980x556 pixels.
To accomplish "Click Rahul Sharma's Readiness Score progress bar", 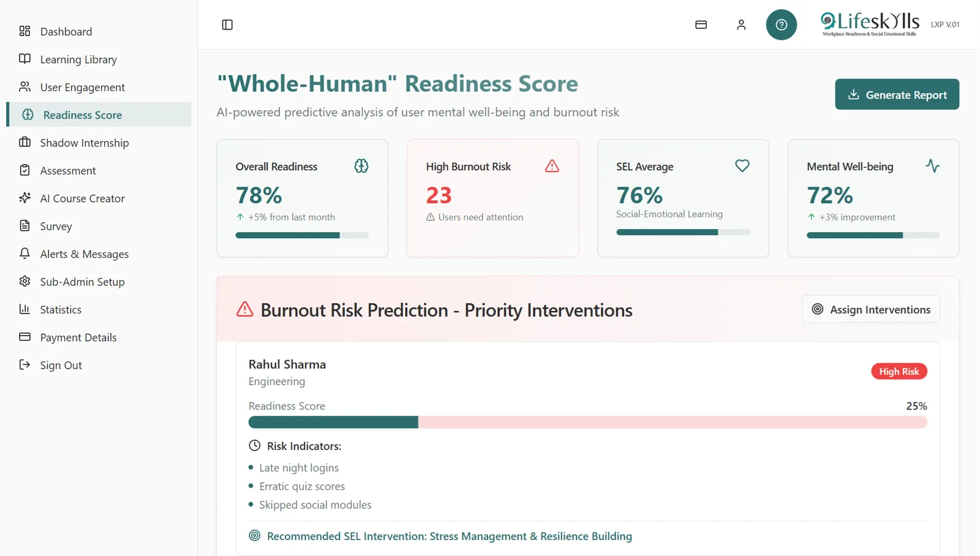I will point(587,422).
